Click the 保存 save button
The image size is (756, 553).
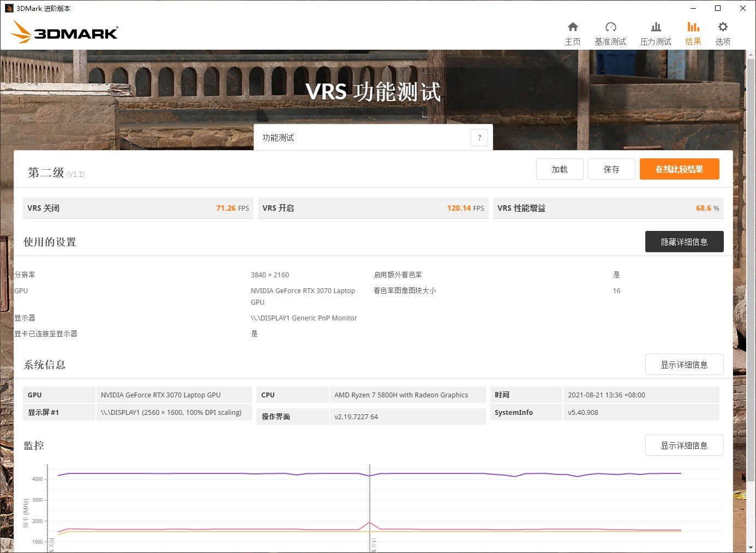[611, 169]
